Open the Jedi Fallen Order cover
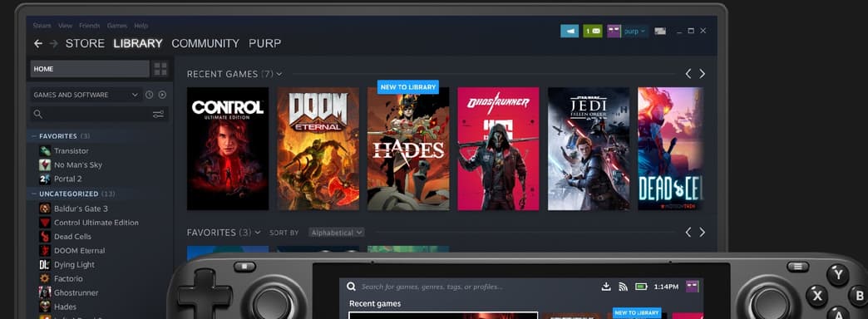Screen dimensions: 868x319 (x=589, y=149)
